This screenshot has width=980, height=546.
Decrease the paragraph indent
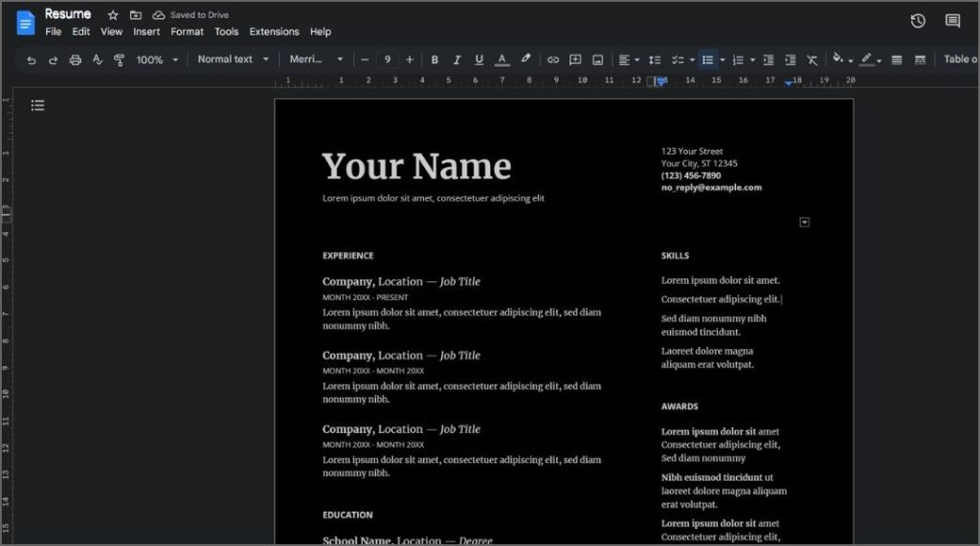click(768, 60)
